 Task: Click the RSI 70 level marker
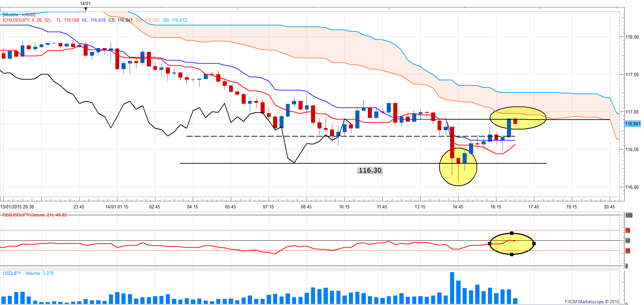tap(628, 230)
